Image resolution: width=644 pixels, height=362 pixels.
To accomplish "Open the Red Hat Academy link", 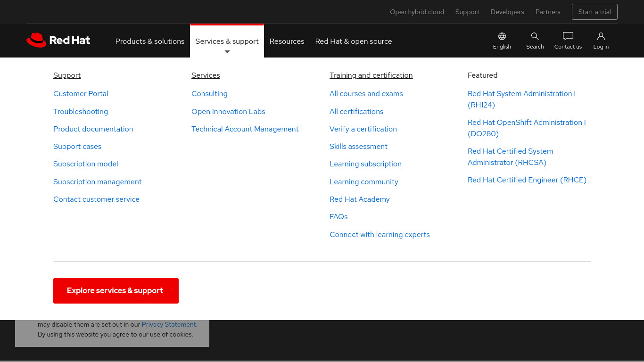I will [360, 199].
